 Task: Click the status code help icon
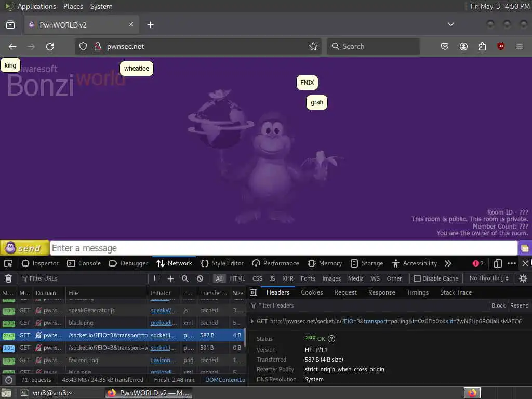pos(331,339)
